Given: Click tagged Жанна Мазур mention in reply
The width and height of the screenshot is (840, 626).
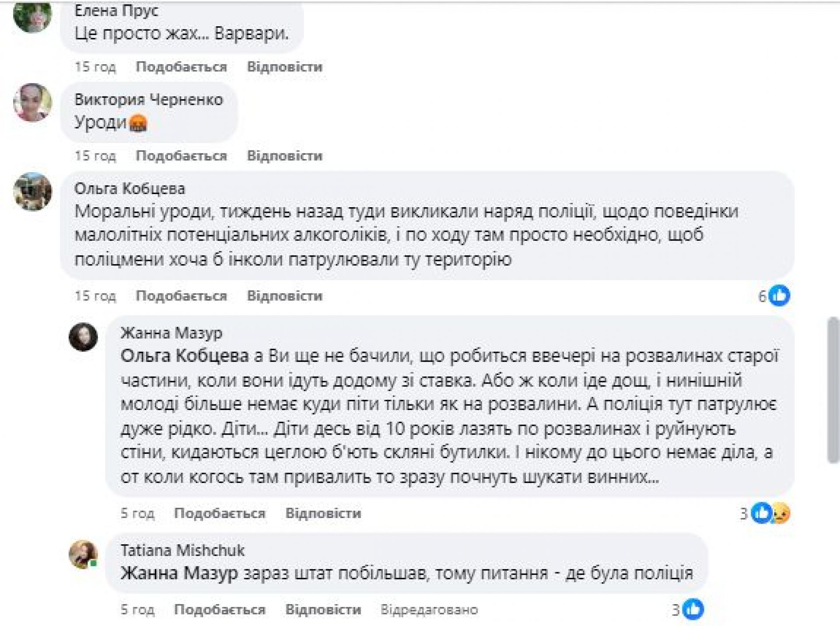Looking at the screenshot, I should [x=179, y=573].
